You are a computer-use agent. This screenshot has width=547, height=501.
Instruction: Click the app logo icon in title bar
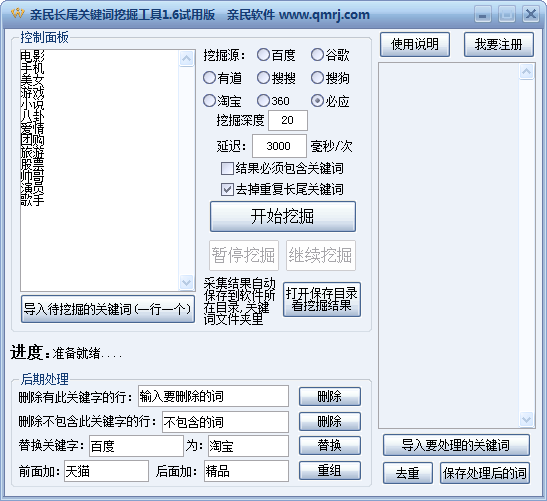17,14
